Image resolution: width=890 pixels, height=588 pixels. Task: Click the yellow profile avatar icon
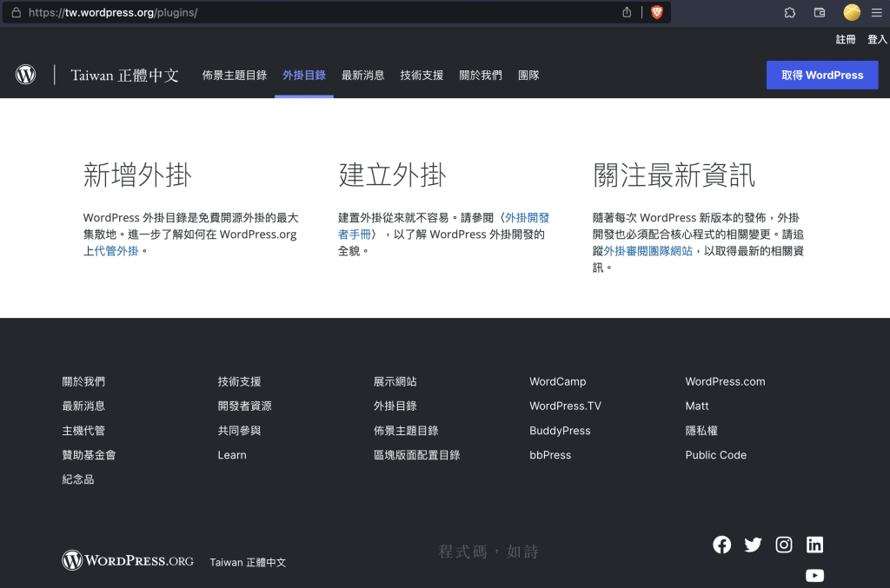pos(852,12)
